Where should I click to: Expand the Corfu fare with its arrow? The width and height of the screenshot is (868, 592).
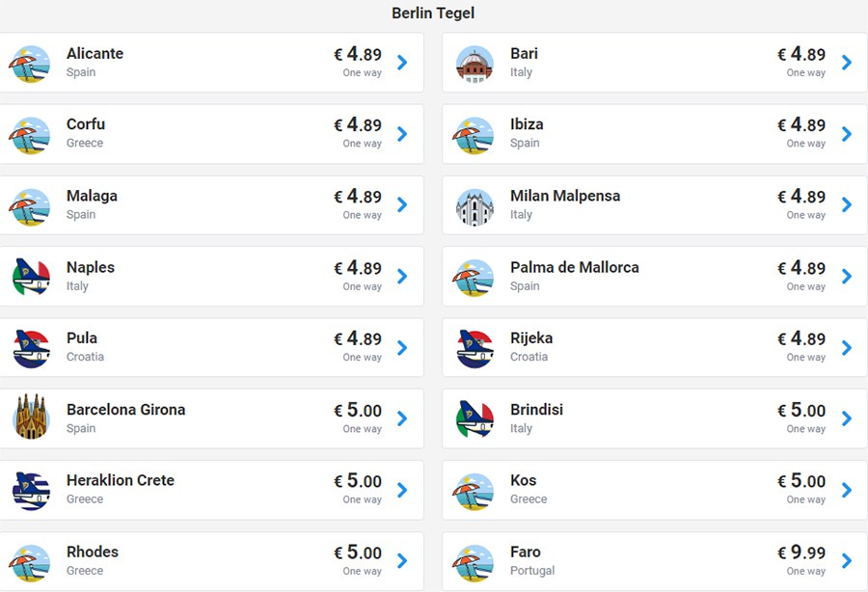pos(402,134)
